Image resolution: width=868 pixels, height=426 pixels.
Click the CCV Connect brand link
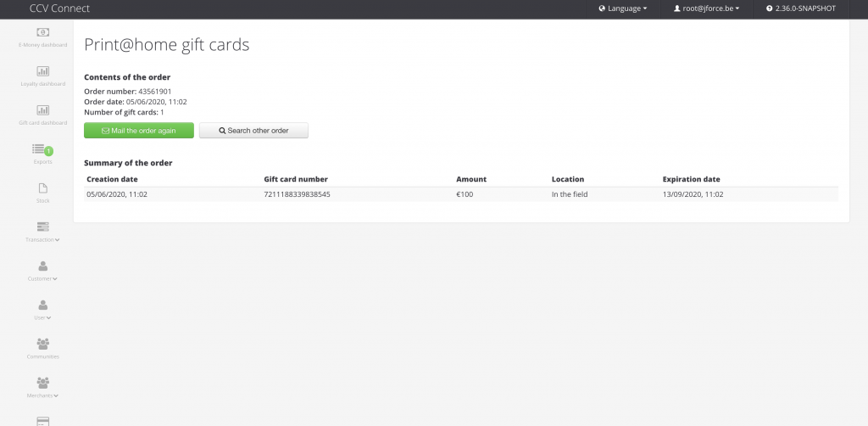tap(59, 8)
